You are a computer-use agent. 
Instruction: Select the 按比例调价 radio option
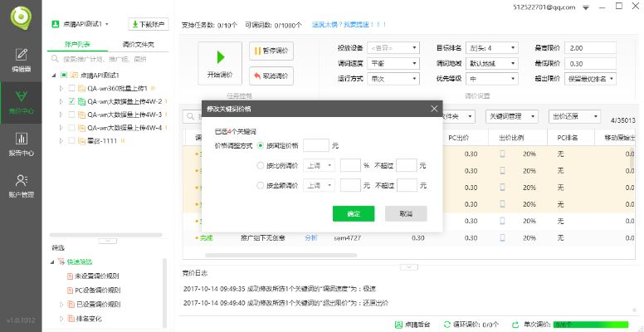pos(260,166)
